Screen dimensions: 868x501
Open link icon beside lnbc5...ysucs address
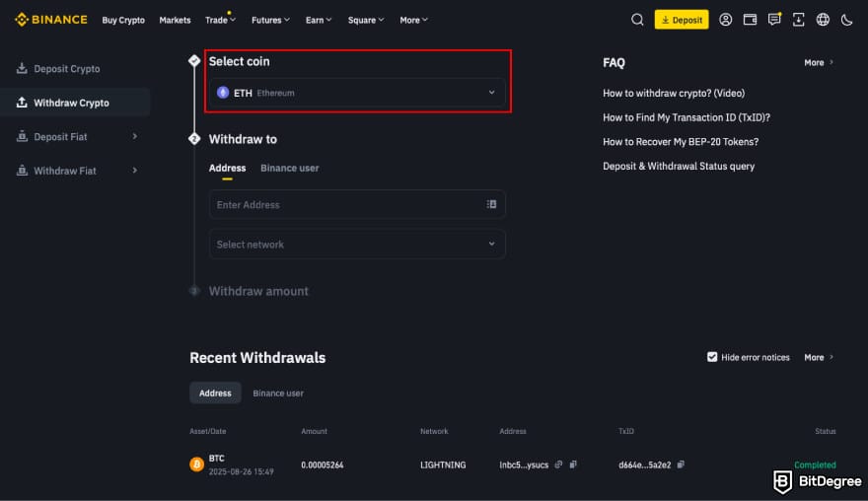[x=558, y=465]
